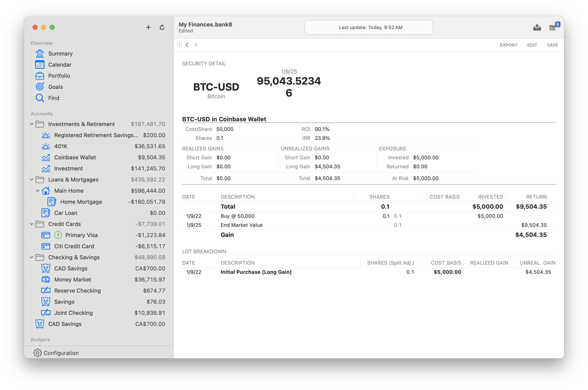Screen dimensions: 588x390
Task: Collapse the Loans & Mortgages group
Action: click(x=32, y=180)
